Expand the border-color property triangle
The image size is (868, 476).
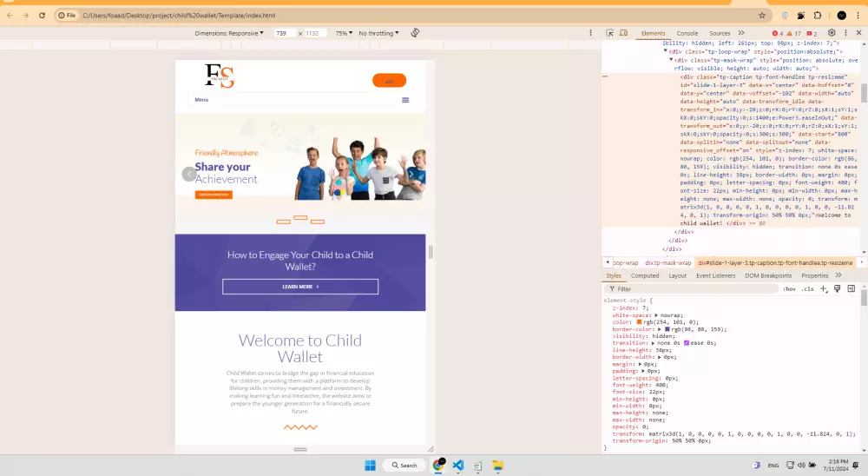(660, 329)
